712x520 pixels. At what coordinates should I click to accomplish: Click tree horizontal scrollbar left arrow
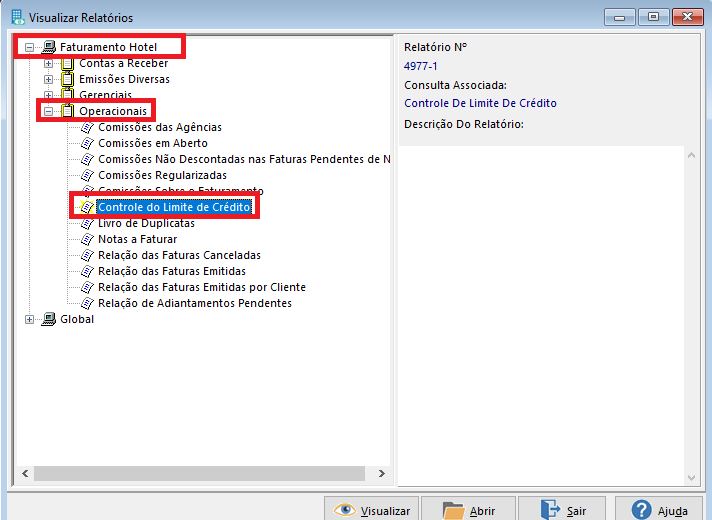point(25,474)
